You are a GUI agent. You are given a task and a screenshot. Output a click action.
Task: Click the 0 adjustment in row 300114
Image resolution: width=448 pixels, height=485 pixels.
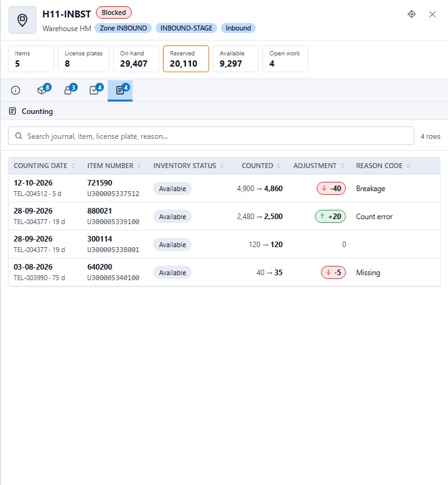click(x=344, y=245)
